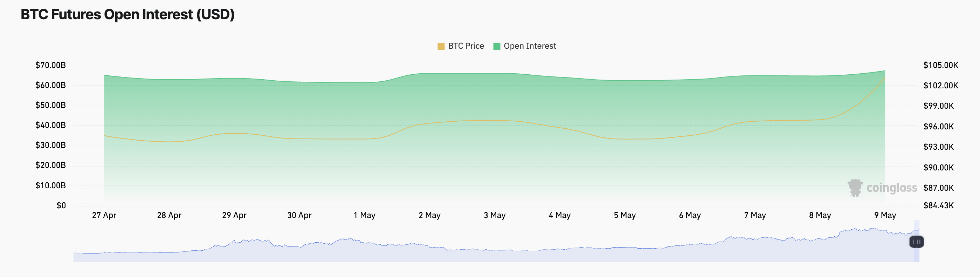This screenshot has width=980, height=277.
Task: Click the coinglass watermark text
Action: pyautogui.click(x=891, y=188)
